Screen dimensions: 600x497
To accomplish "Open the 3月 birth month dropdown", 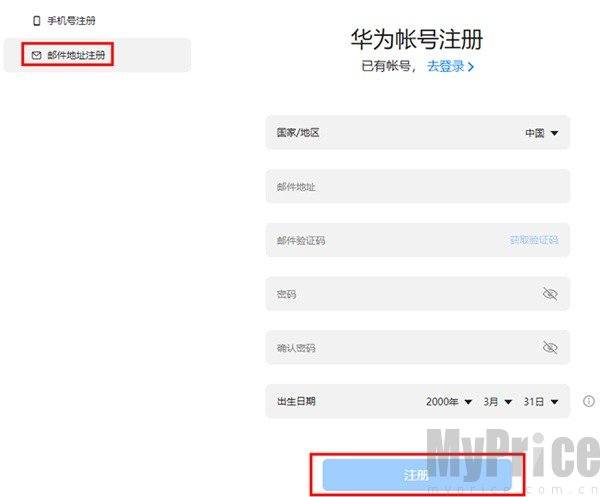I will 497,401.
